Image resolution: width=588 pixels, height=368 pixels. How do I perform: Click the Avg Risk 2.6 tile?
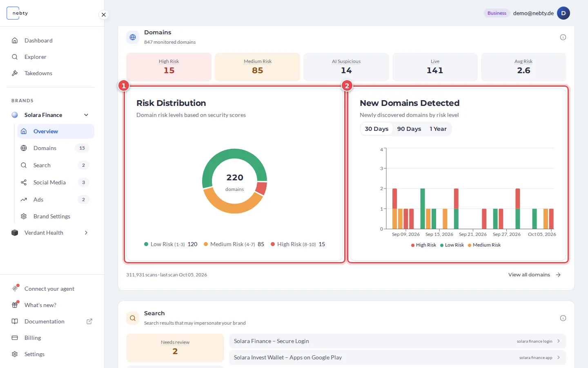[523, 67]
